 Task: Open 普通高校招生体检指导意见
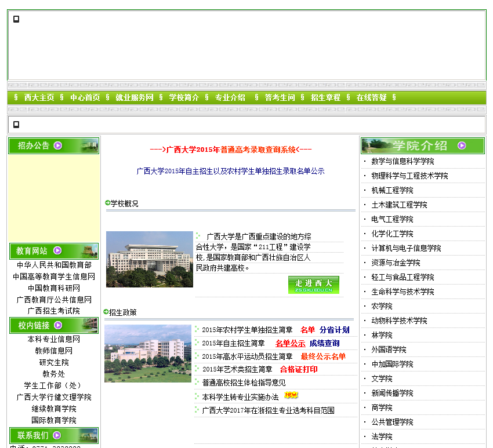tap(244, 383)
